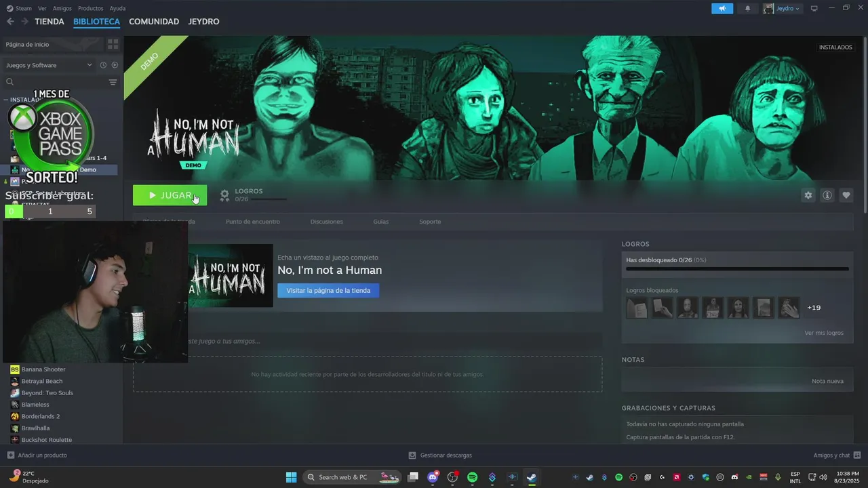
Task: Open the Productos menu
Action: [x=90, y=8]
